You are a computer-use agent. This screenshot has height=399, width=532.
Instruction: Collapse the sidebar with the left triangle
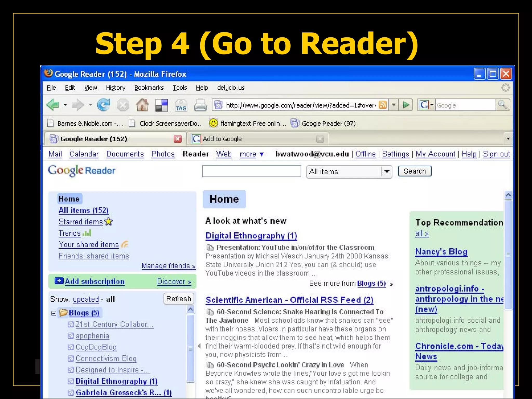199,346
